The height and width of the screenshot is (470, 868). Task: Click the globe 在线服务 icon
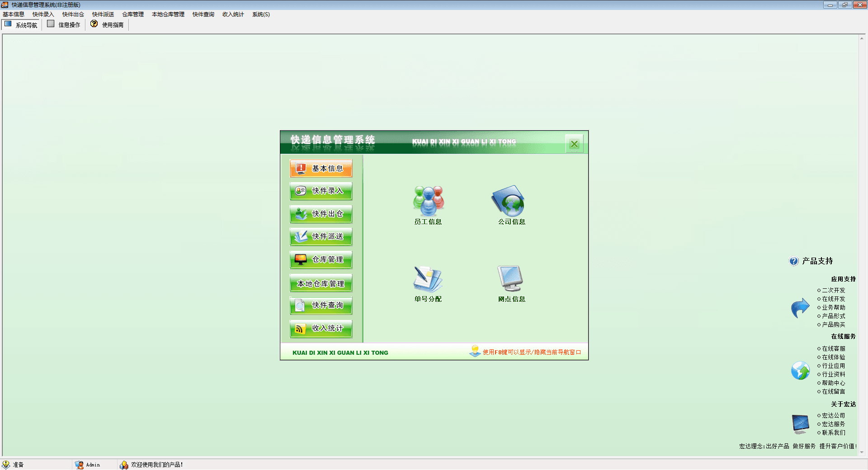click(800, 371)
